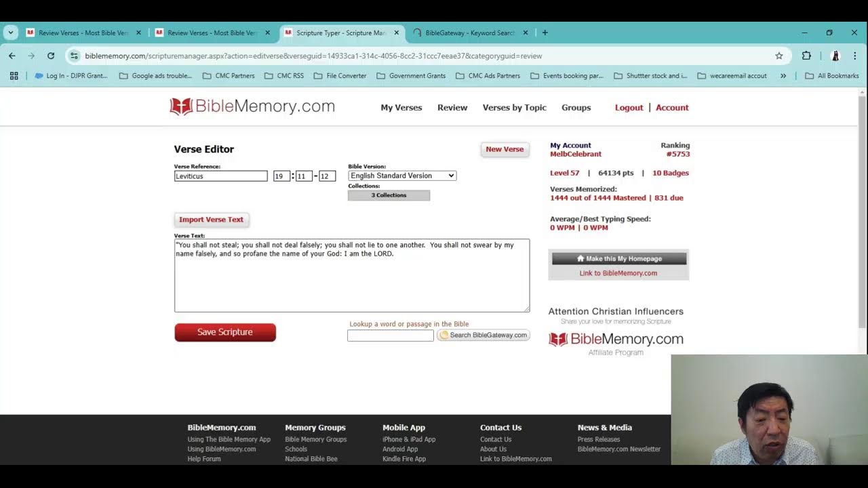Click the Affiliate Program banner

tap(616, 332)
